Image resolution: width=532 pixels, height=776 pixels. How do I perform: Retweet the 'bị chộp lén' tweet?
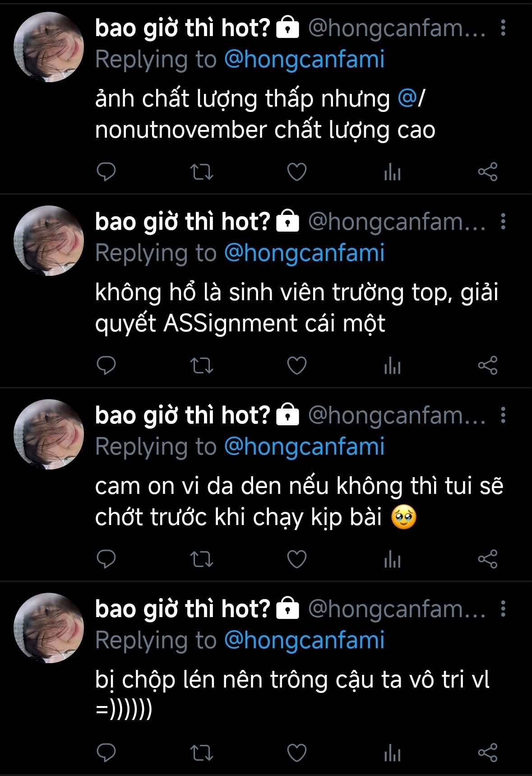point(201,753)
